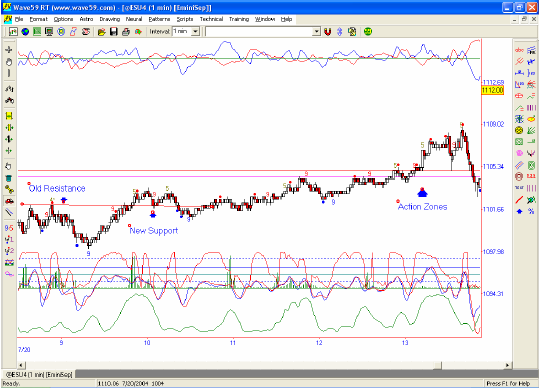Open the Patterns menu
The height and width of the screenshot is (388, 539).
point(159,19)
